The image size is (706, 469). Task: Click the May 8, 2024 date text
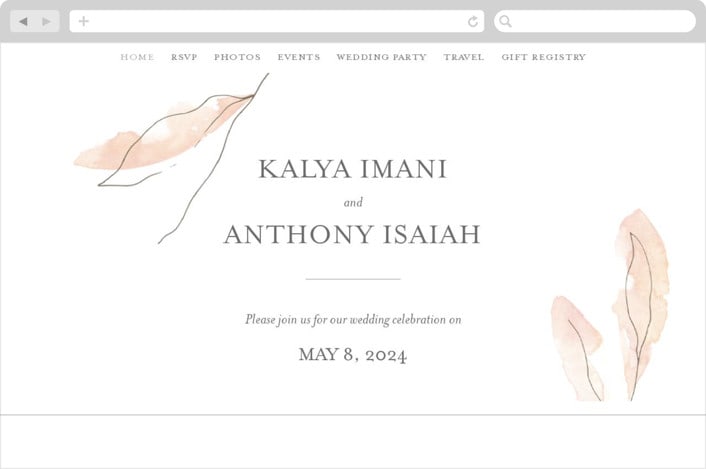click(x=353, y=355)
